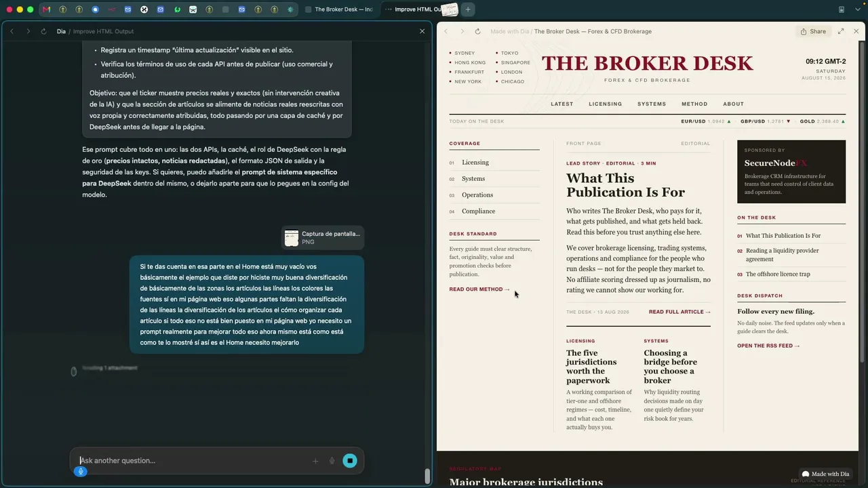
Task: Select Systems in the Coverage list
Action: 494,179
